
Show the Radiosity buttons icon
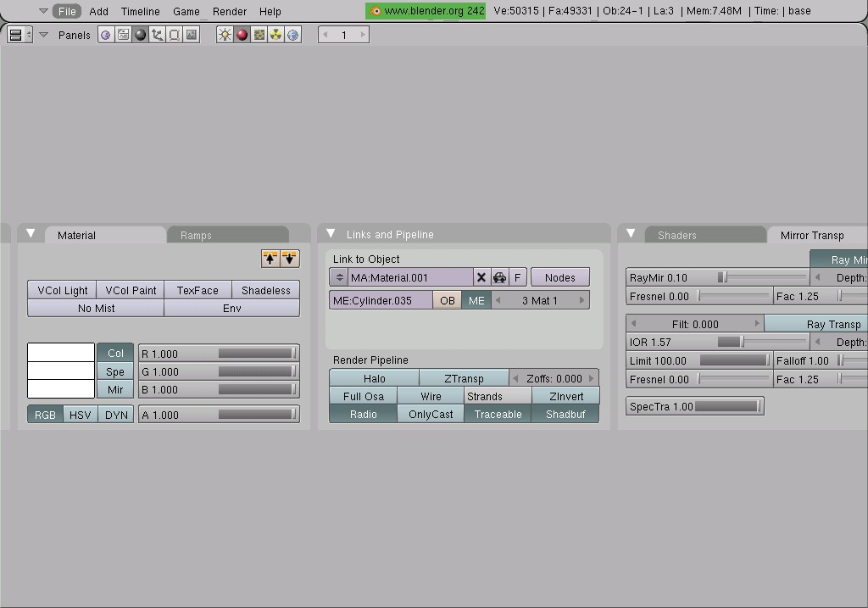pos(275,35)
